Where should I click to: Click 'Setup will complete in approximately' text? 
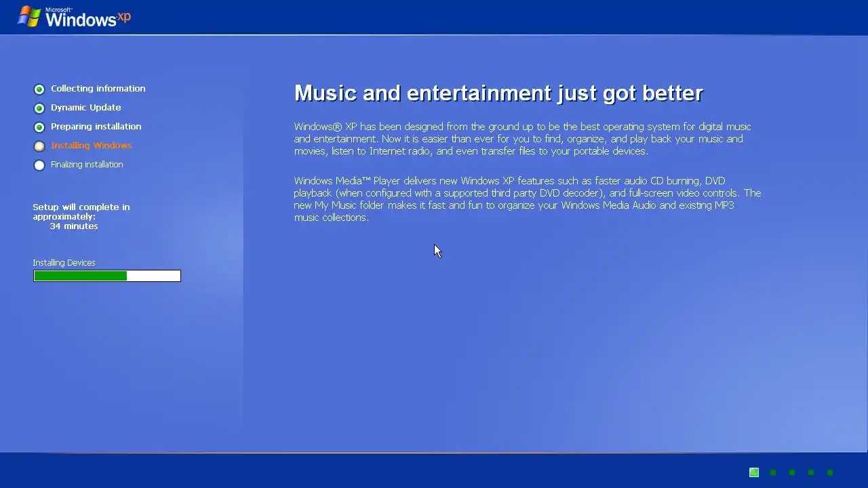[81, 211]
